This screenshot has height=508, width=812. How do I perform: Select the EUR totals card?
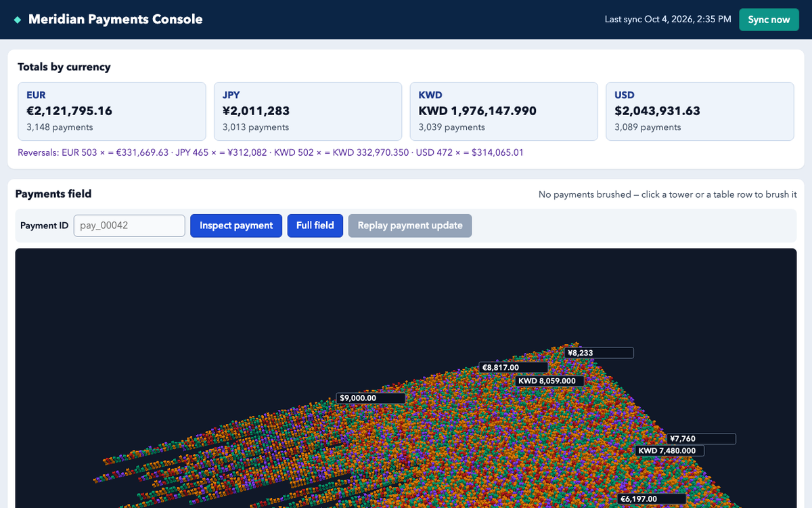112,112
